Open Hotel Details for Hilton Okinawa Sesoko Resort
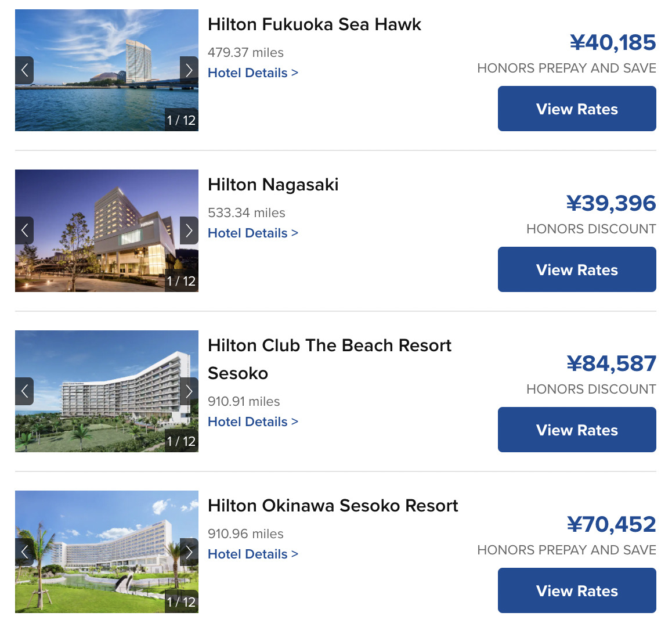672x627 pixels. [x=253, y=554]
